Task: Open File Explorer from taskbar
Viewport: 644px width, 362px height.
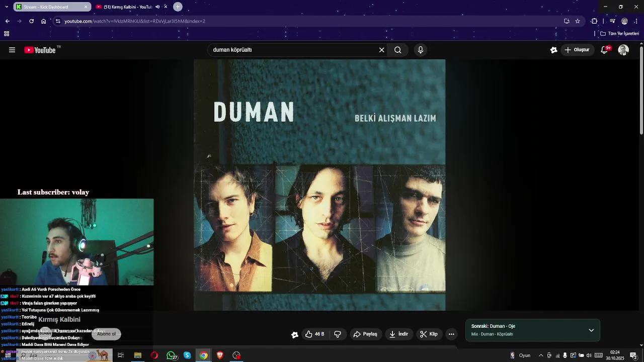Action: click(x=137, y=355)
